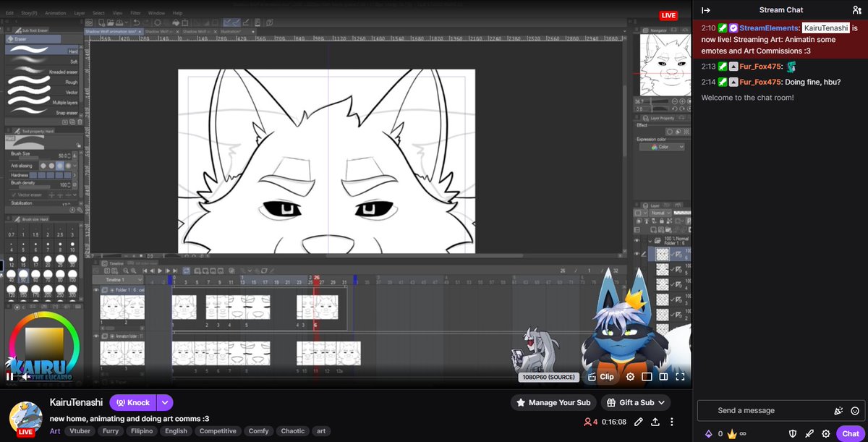Screen dimensions: 868x442
Task: Select the Kneaded eraser sub tool
Action: [x=43, y=72]
